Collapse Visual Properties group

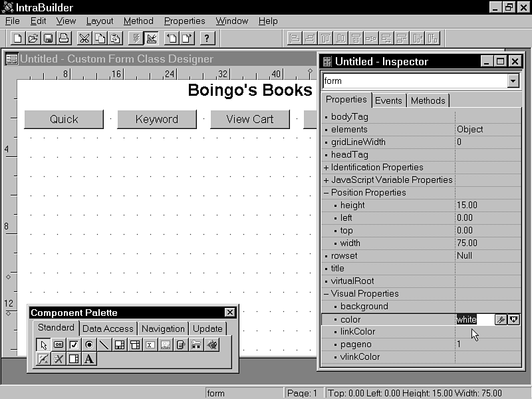[326, 294]
